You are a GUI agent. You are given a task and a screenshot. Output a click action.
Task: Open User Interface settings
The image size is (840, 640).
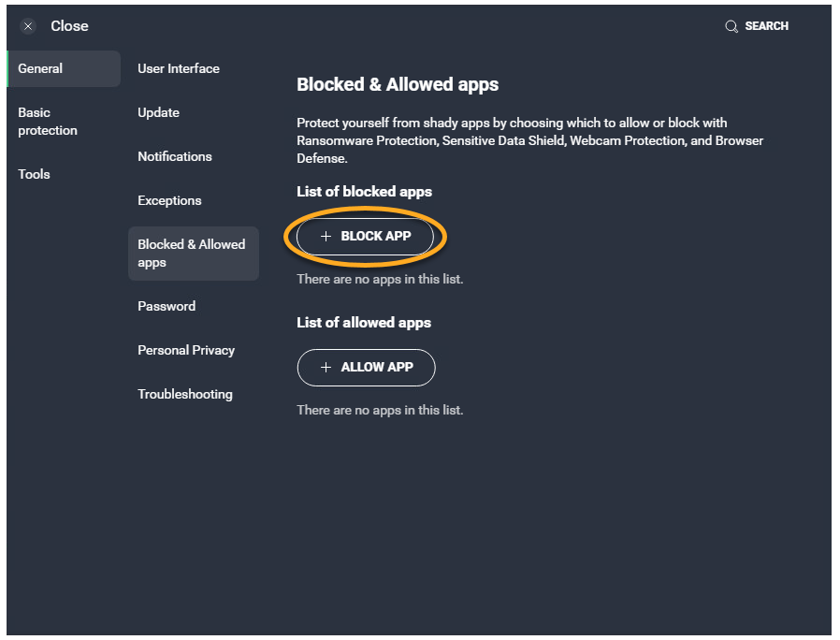click(179, 68)
